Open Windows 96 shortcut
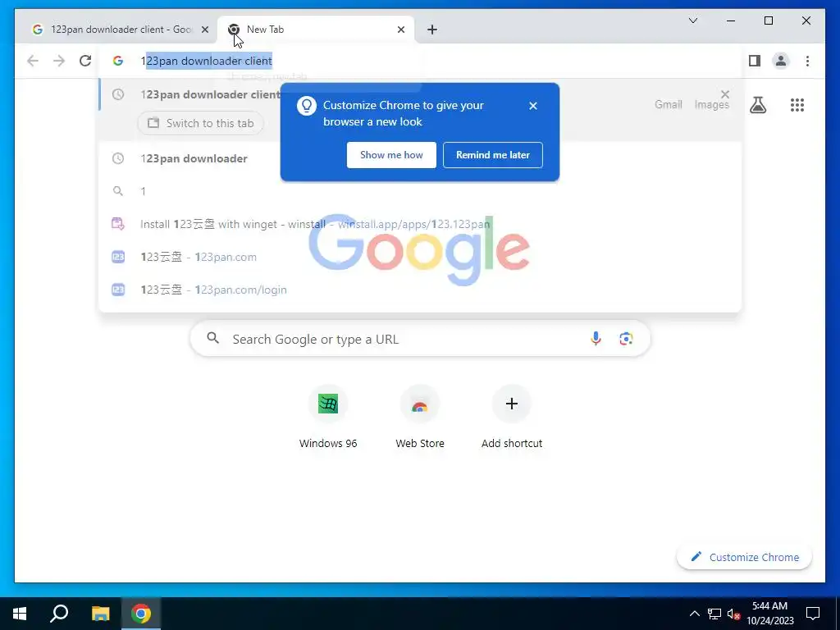Viewport: 840px width, 630px height. tap(328, 417)
